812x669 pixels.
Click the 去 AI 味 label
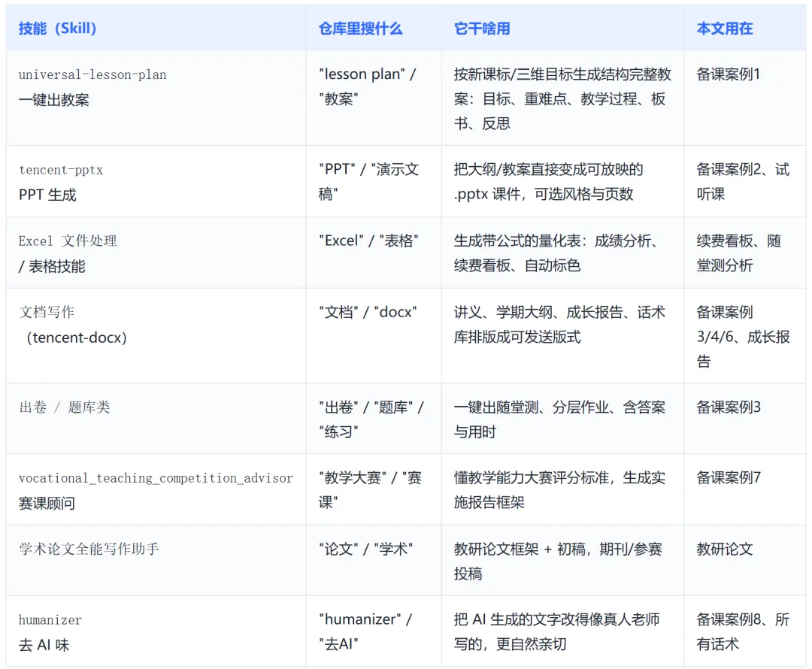coord(44,645)
